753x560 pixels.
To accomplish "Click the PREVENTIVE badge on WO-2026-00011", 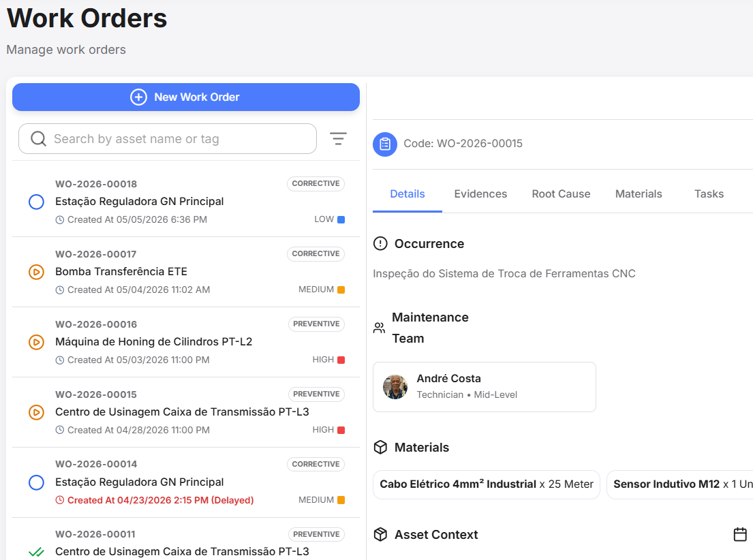I will [x=316, y=534].
